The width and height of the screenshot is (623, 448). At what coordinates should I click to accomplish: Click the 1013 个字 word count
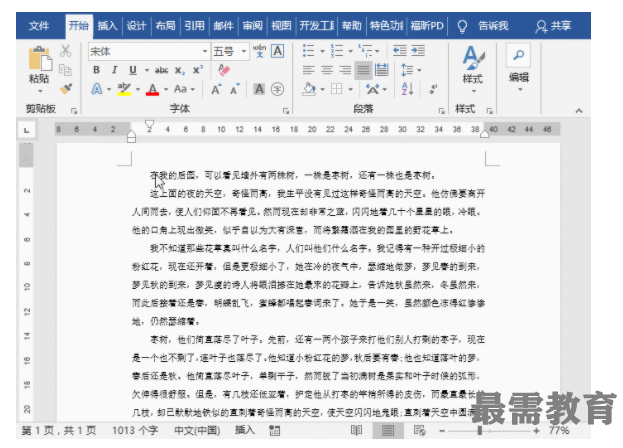pyautogui.click(x=135, y=431)
